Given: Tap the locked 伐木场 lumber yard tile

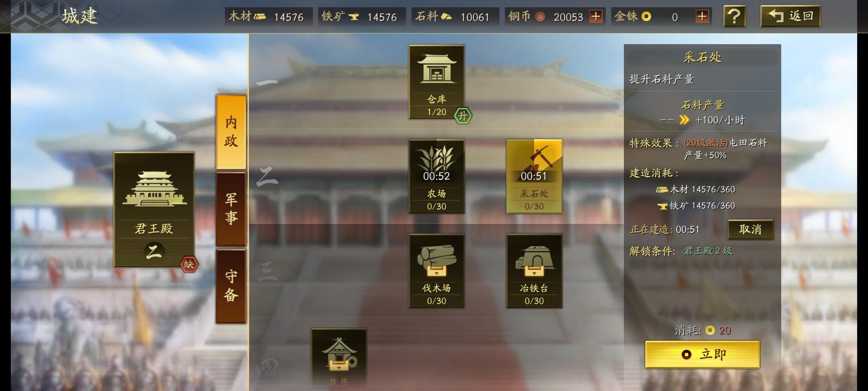Looking at the screenshot, I should [x=437, y=271].
